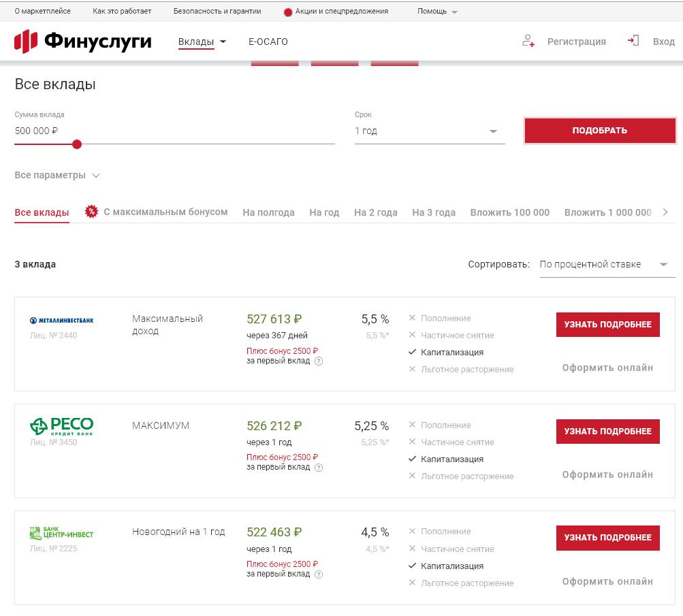The image size is (683, 616).
Task: Switch to the На полгода tab
Action: pyautogui.click(x=268, y=212)
